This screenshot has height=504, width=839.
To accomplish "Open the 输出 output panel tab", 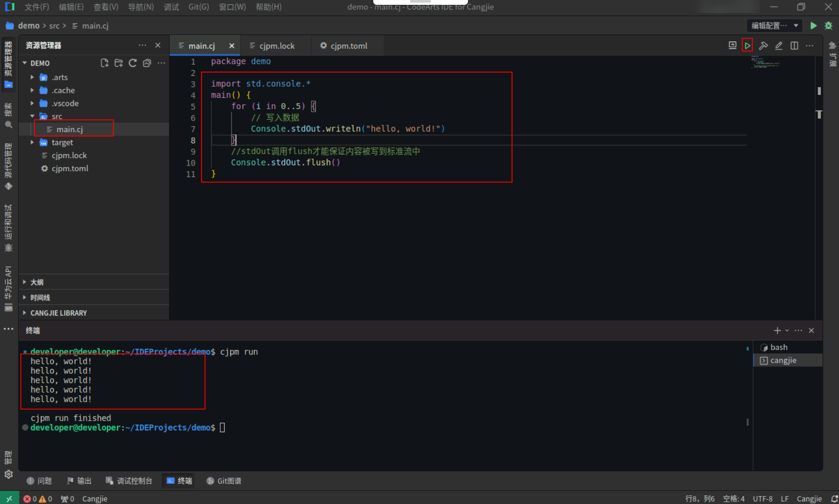I will pos(79,481).
